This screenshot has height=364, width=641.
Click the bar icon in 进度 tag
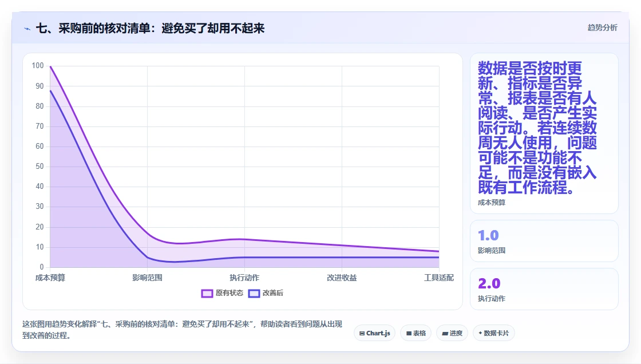click(445, 333)
